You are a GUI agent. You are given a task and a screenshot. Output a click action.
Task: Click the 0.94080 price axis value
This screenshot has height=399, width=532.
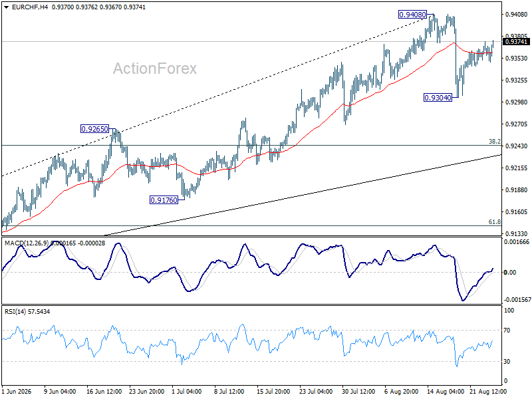point(517,14)
